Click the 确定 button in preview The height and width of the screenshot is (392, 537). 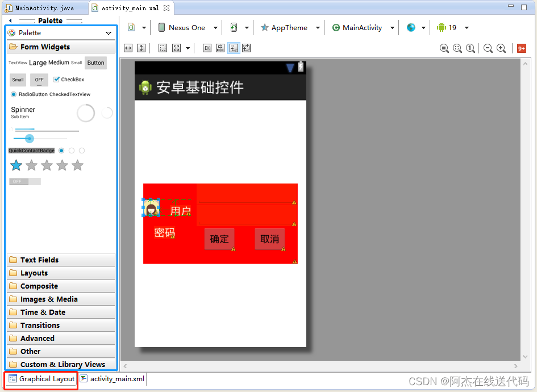point(219,239)
